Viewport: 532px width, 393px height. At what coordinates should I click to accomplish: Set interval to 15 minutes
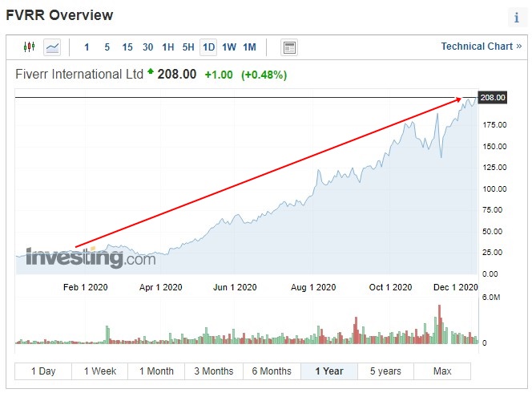(x=127, y=47)
